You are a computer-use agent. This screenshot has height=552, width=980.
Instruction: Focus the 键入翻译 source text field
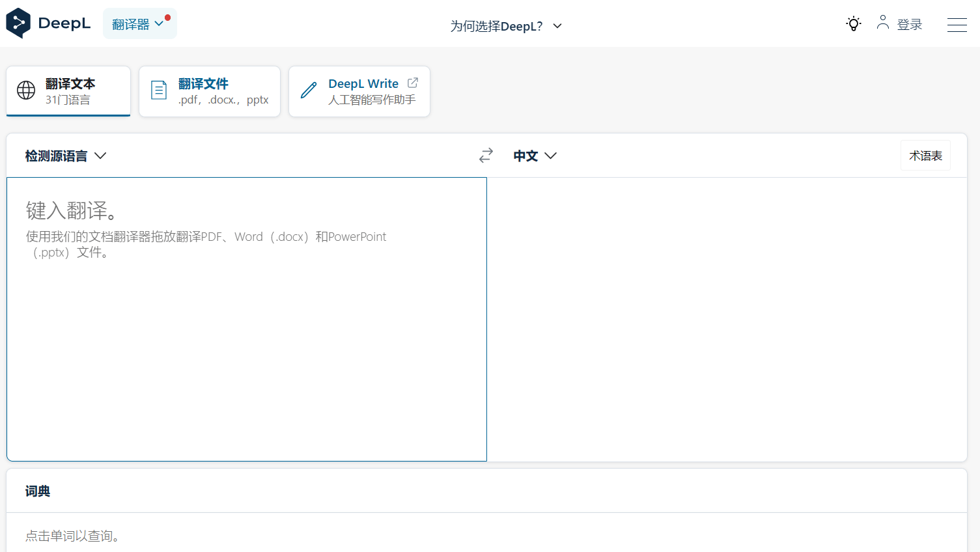point(247,319)
